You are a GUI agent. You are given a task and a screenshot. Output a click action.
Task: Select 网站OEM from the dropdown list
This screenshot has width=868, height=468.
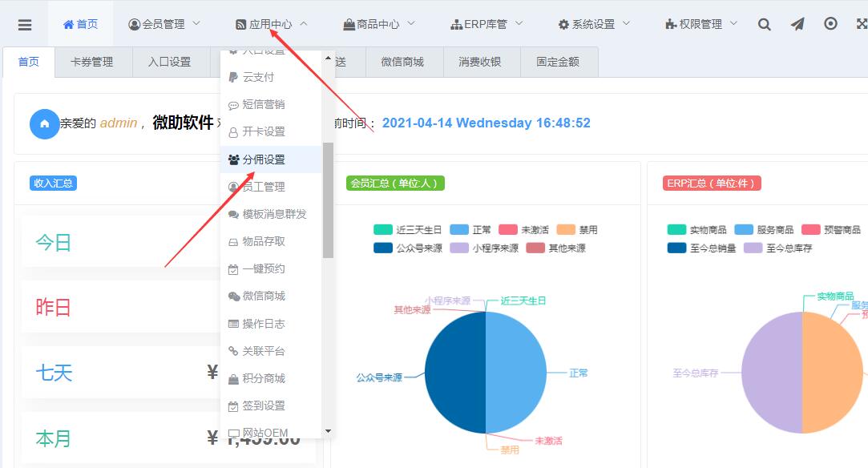(271, 432)
